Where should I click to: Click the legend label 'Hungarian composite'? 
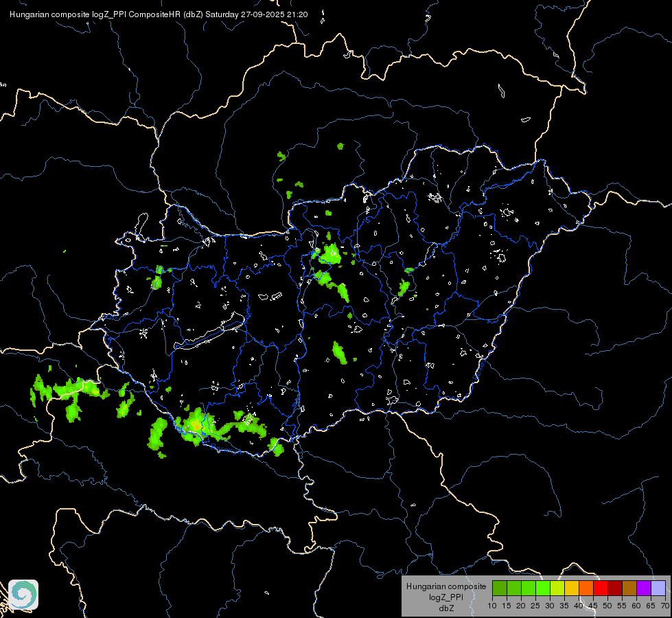[446, 586]
